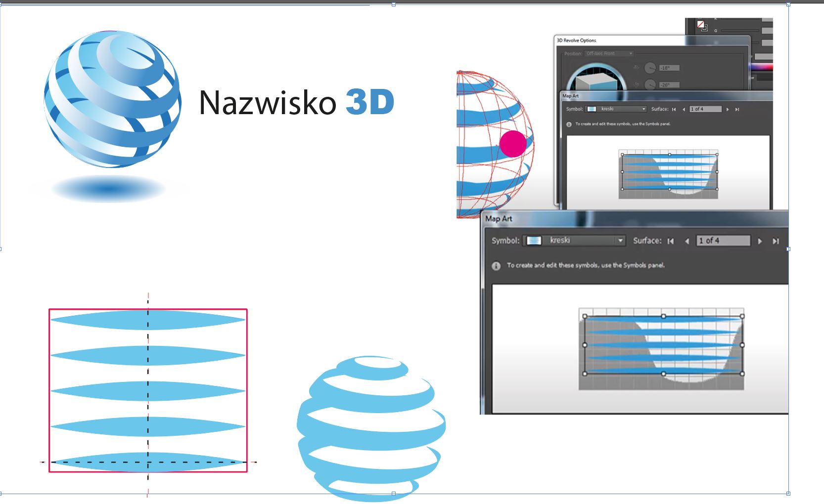This screenshot has width=824, height=504.
Task: Click the Y-axis rotation icon in 3D Revolve Options
Action: [637, 84]
